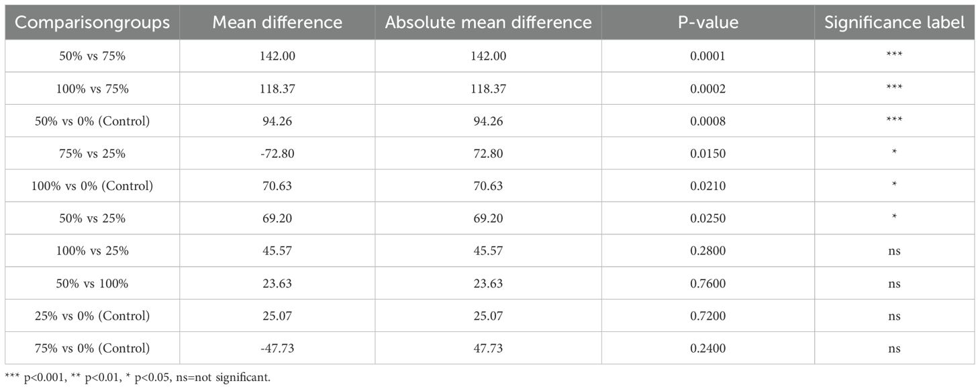The height and width of the screenshot is (389, 980).
Task: Click the -72.80 mean difference value
Action: coord(277,153)
